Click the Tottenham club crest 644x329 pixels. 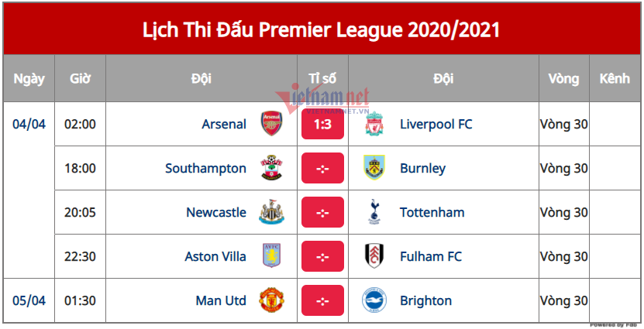[374, 212]
